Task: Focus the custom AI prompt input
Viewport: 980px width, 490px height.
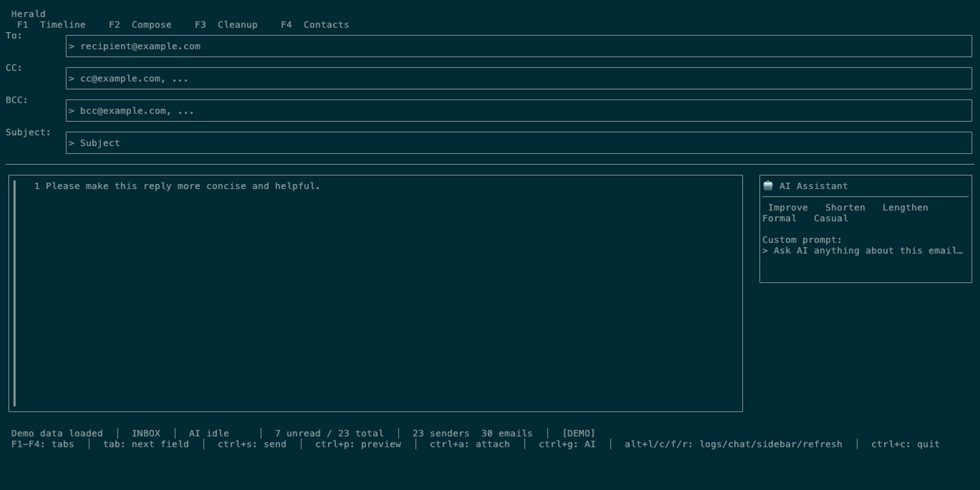Action: point(865,251)
